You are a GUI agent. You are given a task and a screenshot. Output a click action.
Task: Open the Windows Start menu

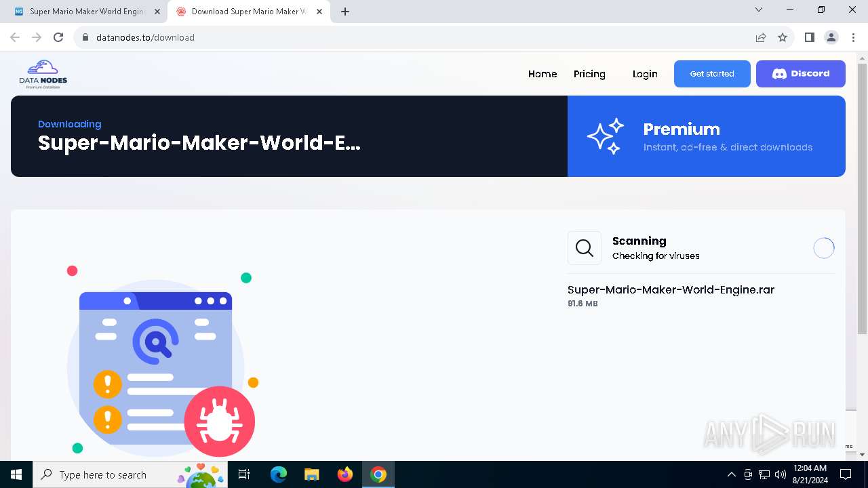click(16, 474)
